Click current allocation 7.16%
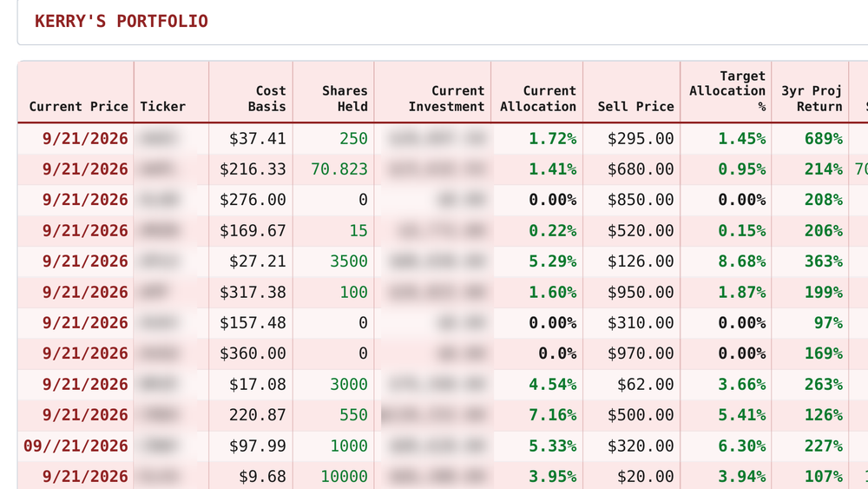The image size is (868, 489). [x=552, y=415]
